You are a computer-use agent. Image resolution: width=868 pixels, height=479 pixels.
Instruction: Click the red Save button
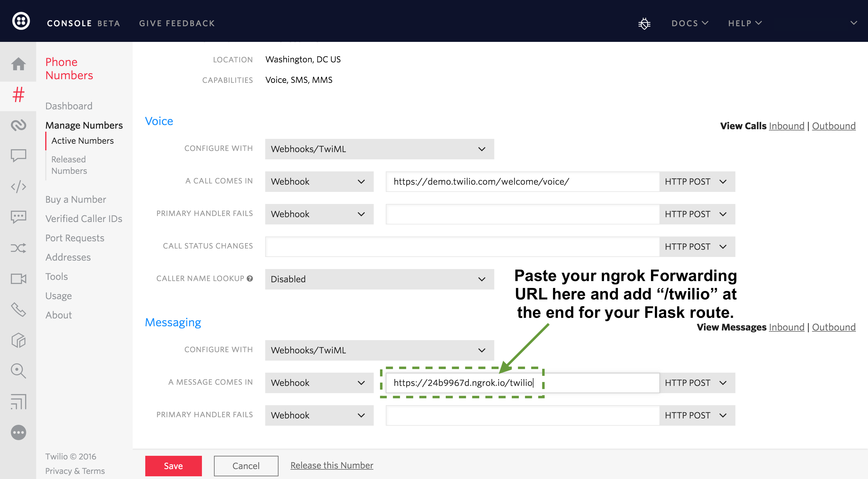(173, 465)
